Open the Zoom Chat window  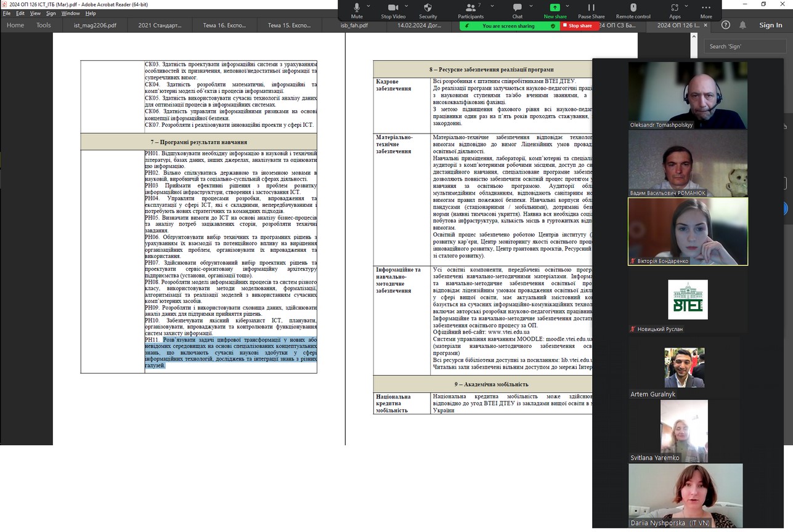tap(517, 8)
